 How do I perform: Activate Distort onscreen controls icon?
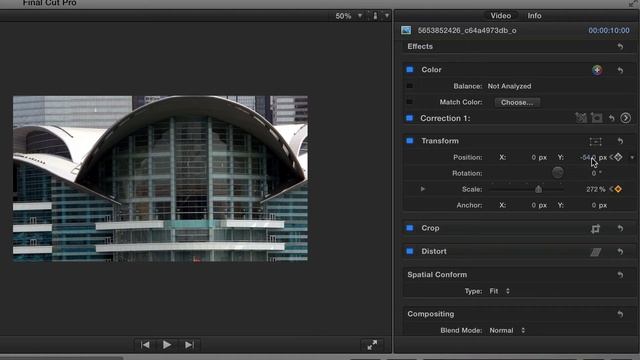point(596,252)
